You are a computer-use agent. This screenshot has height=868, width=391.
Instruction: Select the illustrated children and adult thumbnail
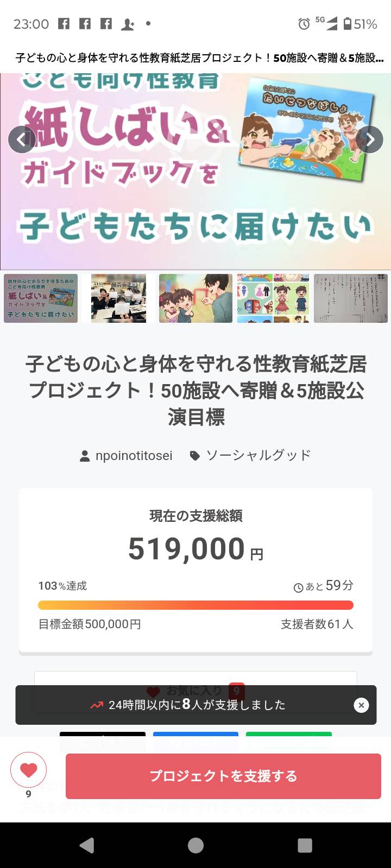[x=195, y=298]
